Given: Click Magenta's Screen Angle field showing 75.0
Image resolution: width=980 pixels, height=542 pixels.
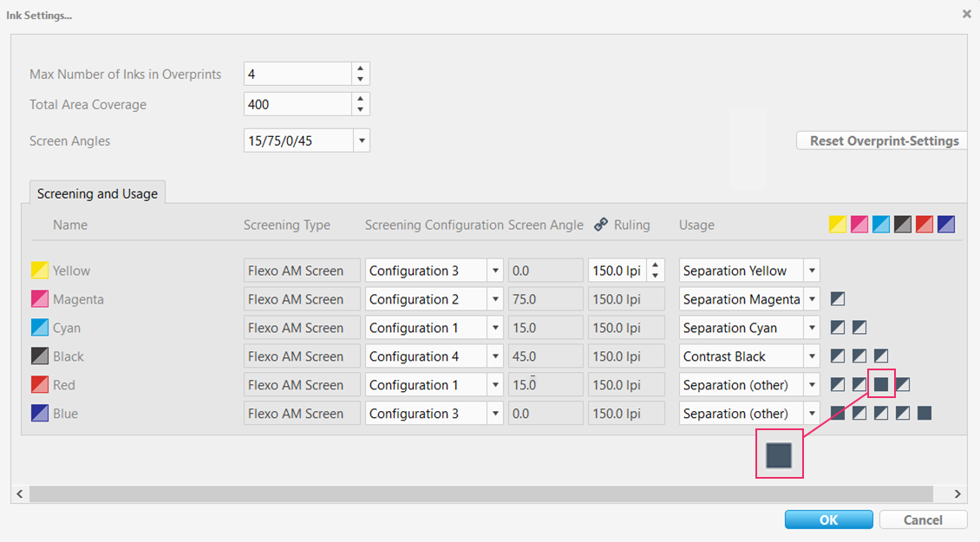Looking at the screenshot, I should click(x=546, y=299).
